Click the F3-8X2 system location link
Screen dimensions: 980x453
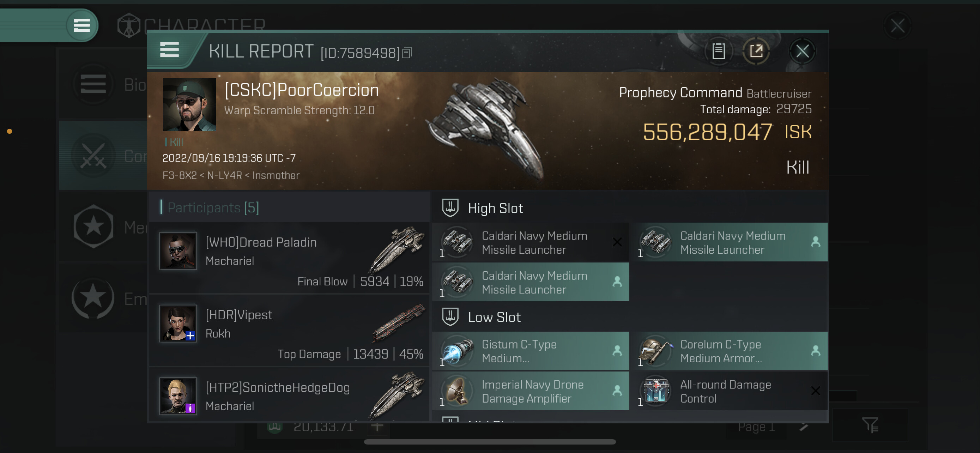180,175
